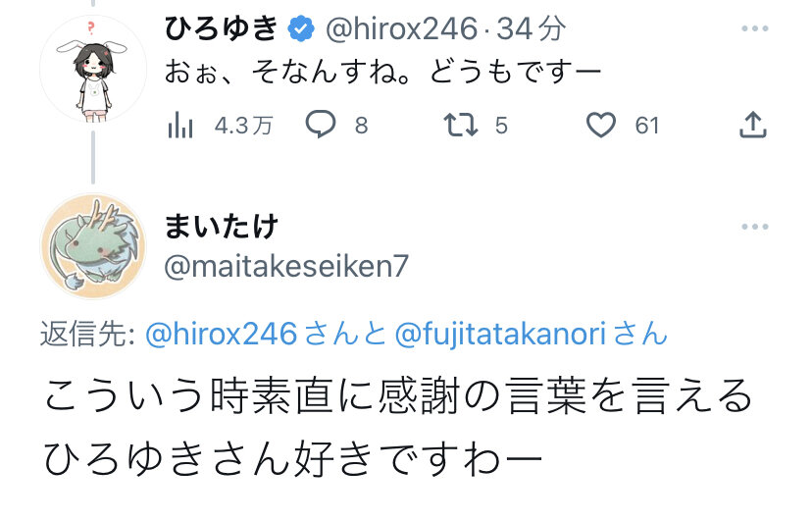This screenshot has width=812, height=521.
Task: Click the 61 likes count
Action: (x=647, y=126)
